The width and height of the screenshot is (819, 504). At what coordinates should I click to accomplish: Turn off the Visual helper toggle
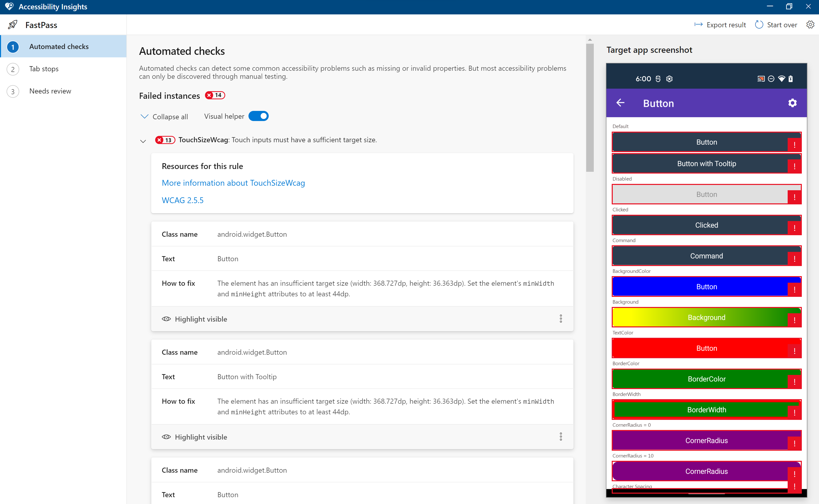[258, 116]
